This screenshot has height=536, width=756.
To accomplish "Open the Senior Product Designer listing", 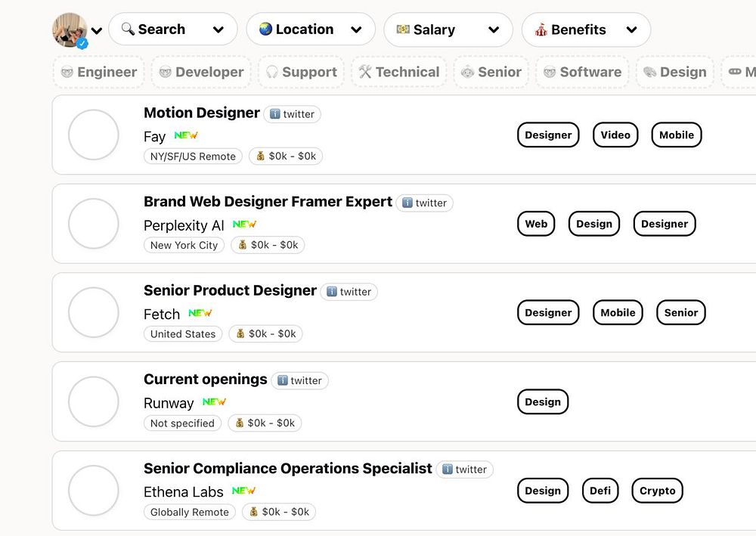I will coord(230,290).
